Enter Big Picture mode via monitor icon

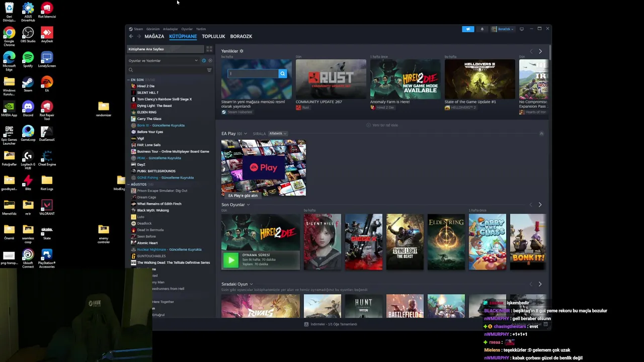522,29
